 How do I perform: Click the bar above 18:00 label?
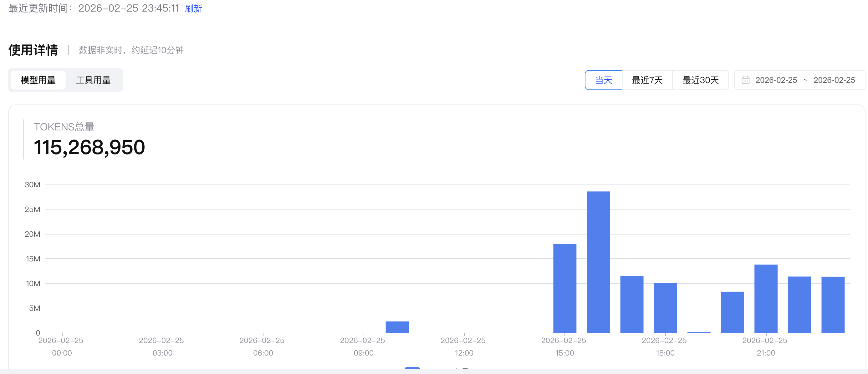point(665,308)
